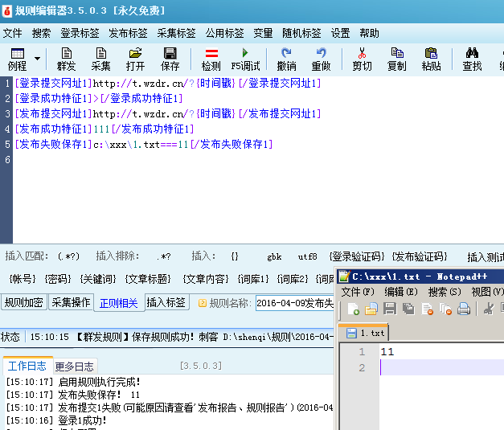Image resolution: width=504 pixels, height=430 pixels.
Task: Insert utf8 encoding tag
Action: tap(307, 256)
